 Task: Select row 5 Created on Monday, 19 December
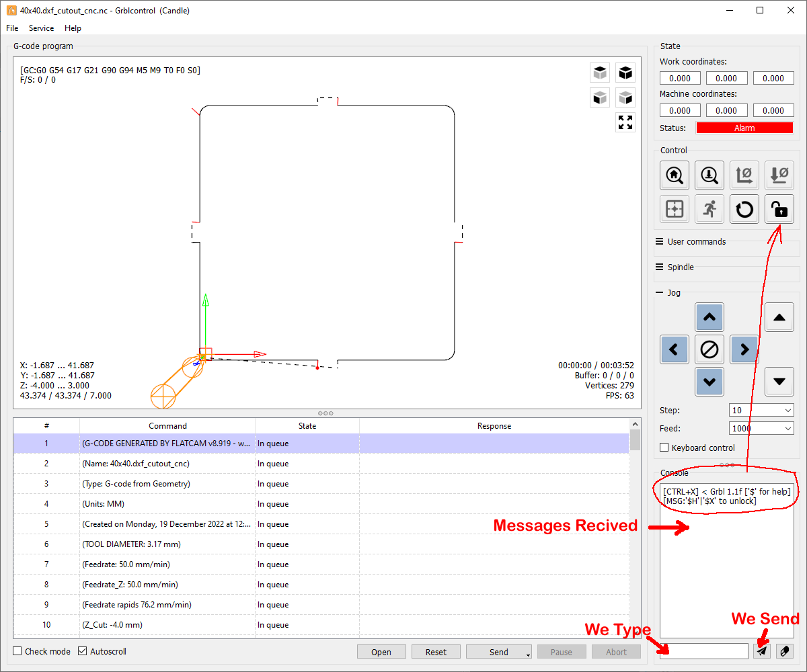(321, 524)
